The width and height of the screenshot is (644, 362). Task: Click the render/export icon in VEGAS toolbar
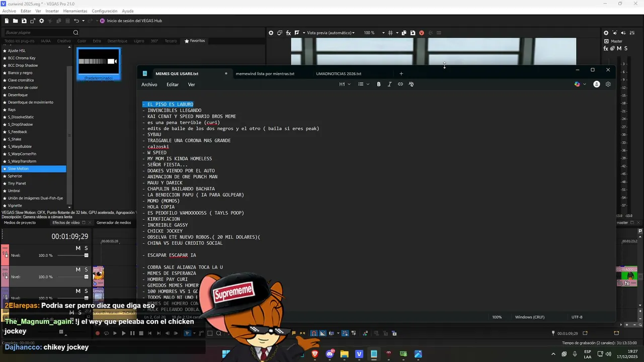coord(33,21)
